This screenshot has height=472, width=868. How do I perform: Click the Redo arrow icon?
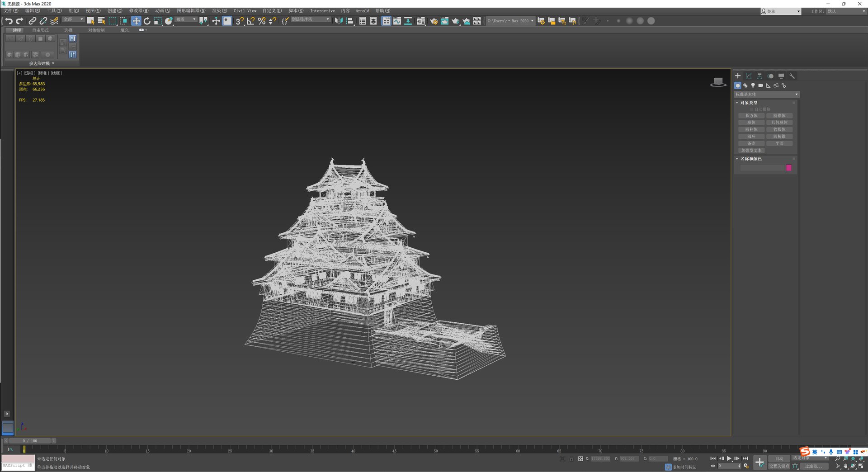tap(19, 21)
